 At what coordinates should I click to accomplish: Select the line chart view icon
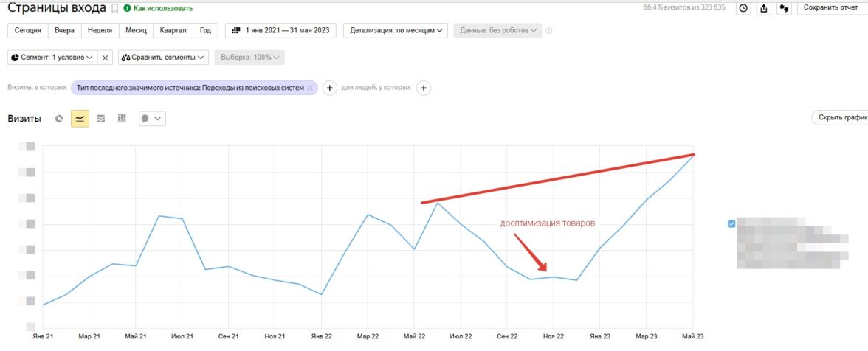tap(80, 118)
